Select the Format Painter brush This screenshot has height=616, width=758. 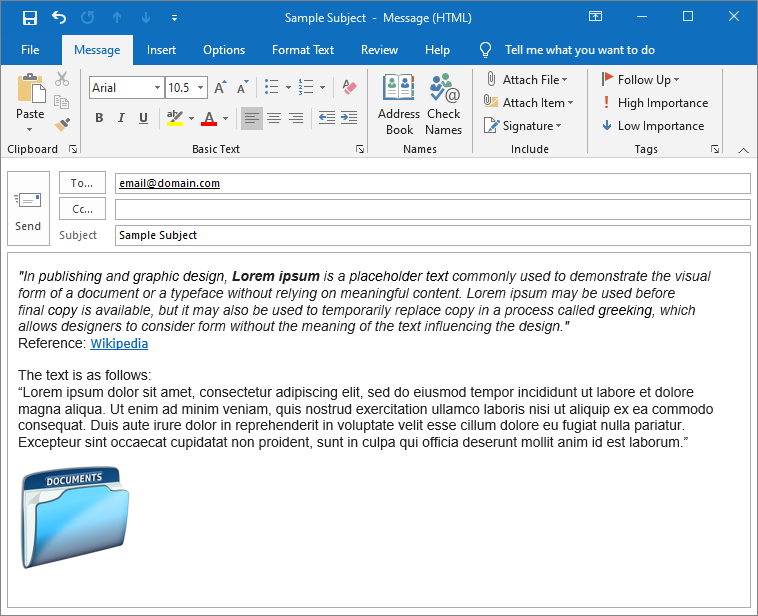pos(62,124)
